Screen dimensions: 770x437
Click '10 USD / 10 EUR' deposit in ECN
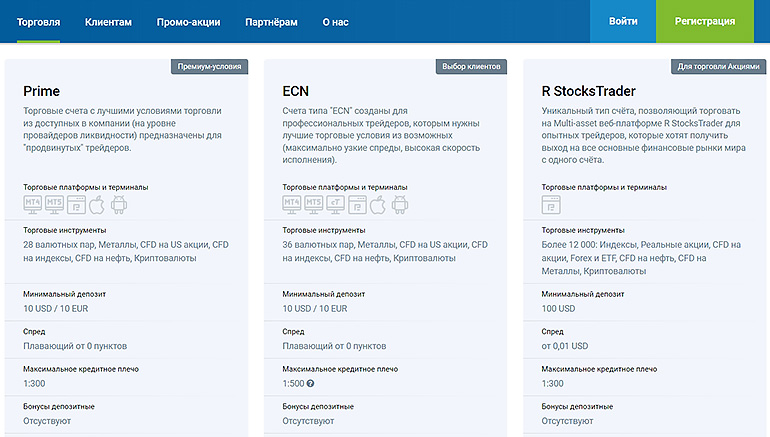pyautogui.click(x=315, y=308)
